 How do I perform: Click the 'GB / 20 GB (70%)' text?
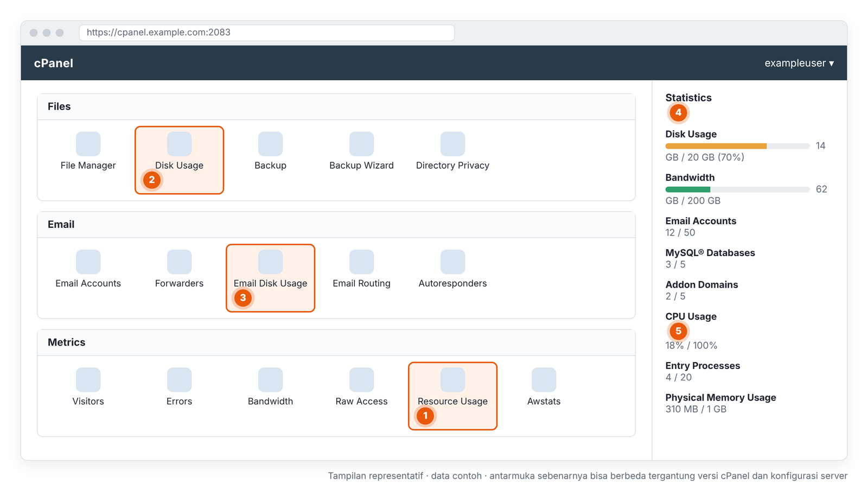pyautogui.click(x=705, y=157)
